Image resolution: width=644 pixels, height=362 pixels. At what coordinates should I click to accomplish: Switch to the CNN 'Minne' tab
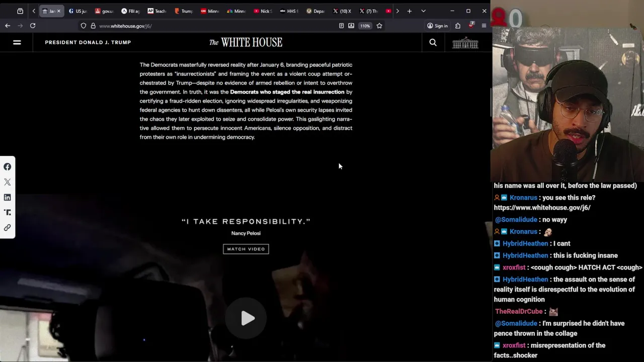210,11
